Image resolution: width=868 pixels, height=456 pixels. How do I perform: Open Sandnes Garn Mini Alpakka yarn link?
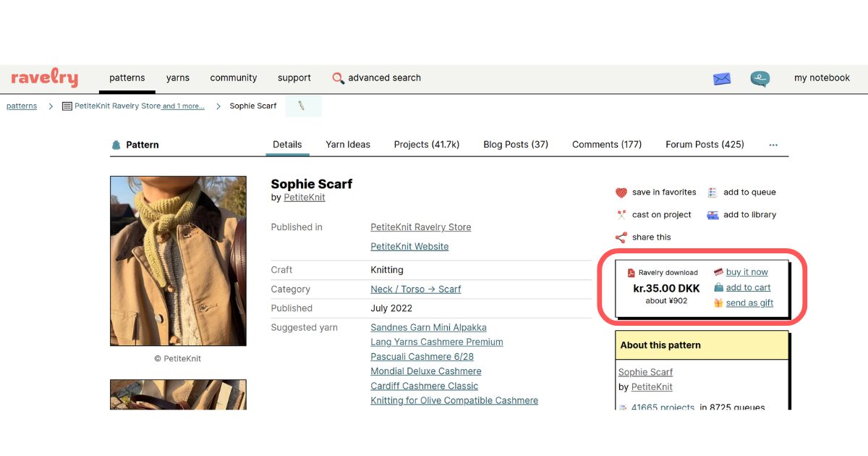coord(428,328)
